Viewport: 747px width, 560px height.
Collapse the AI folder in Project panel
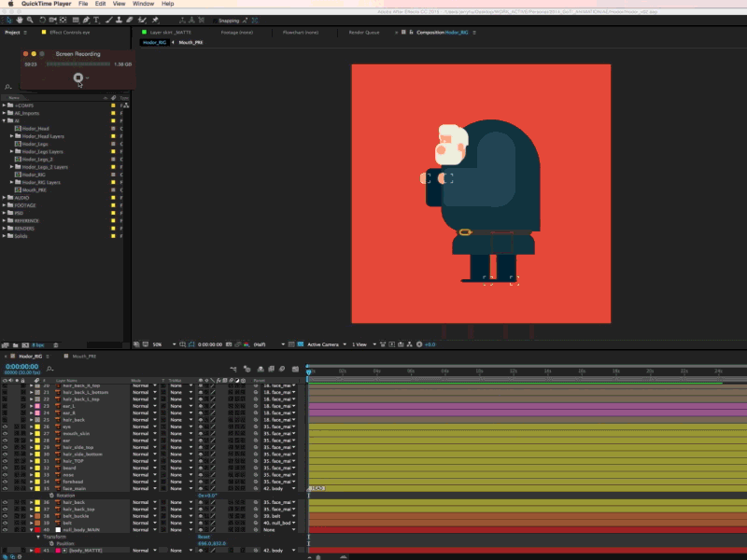[x=5, y=121]
